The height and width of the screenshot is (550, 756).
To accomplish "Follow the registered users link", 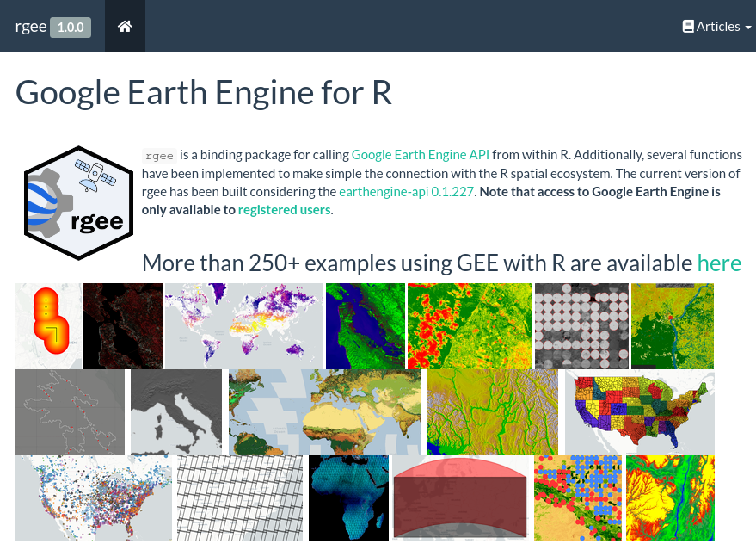I will (x=285, y=210).
